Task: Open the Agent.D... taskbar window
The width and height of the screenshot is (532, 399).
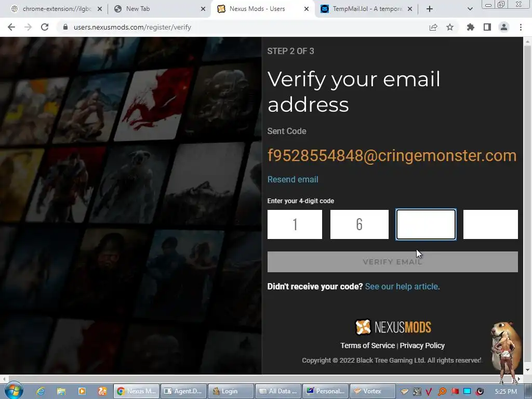Action: coord(183,391)
